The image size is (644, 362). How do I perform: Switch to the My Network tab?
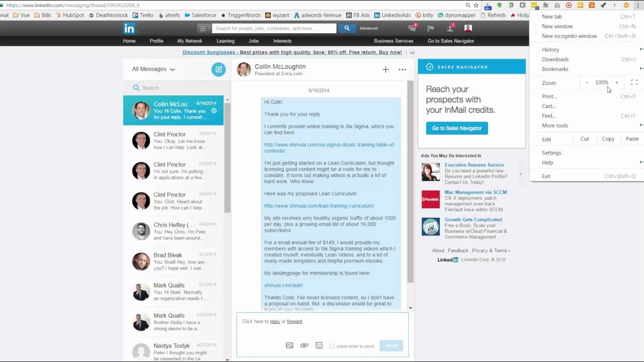pos(190,41)
